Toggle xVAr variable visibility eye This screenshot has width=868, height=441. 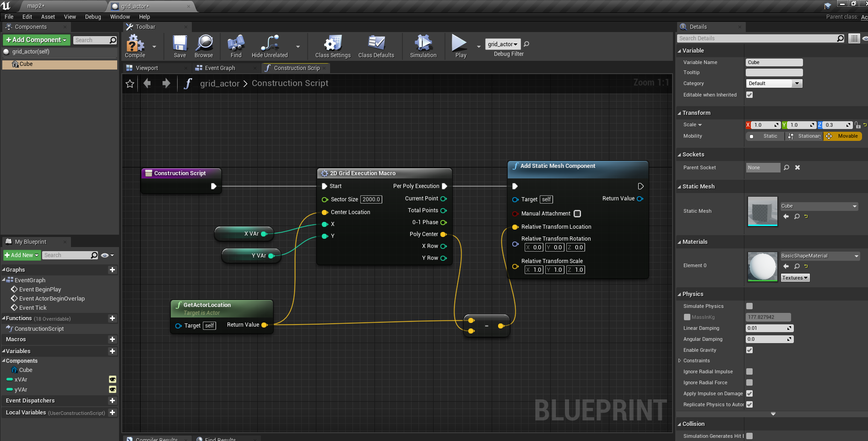click(x=112, y=379)
